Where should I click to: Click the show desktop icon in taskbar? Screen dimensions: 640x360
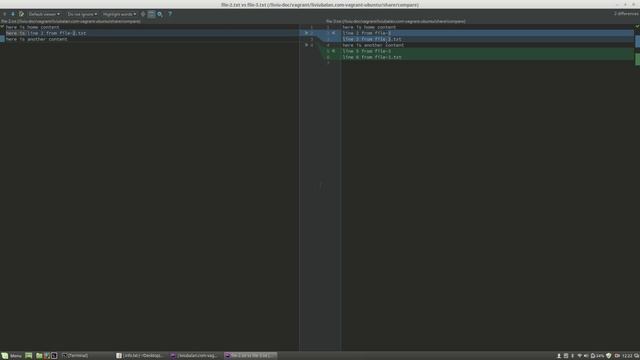(29, 356)
